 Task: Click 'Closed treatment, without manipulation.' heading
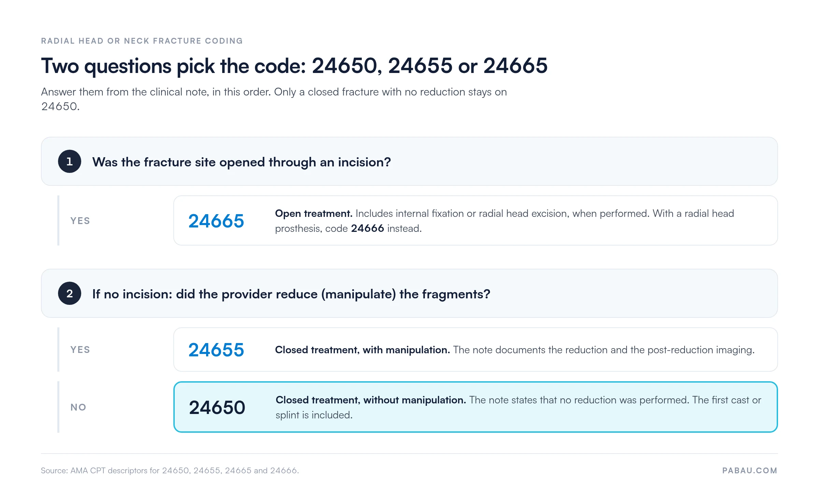point(371,400)
